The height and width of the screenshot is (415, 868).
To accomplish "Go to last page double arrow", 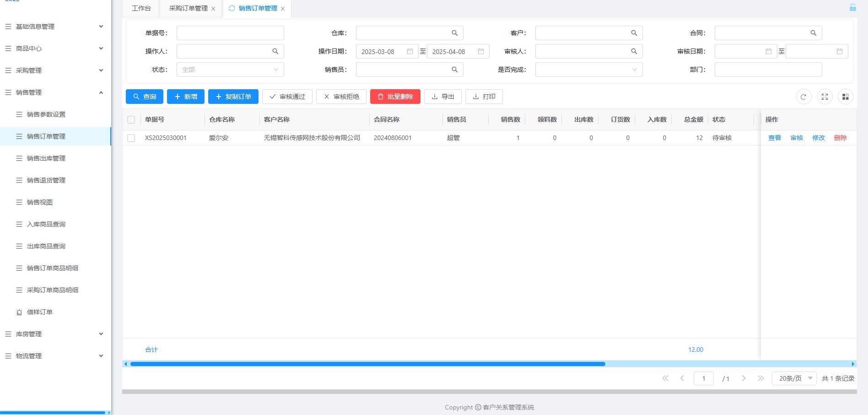I will pyautogui.click(x=760, y=378).
